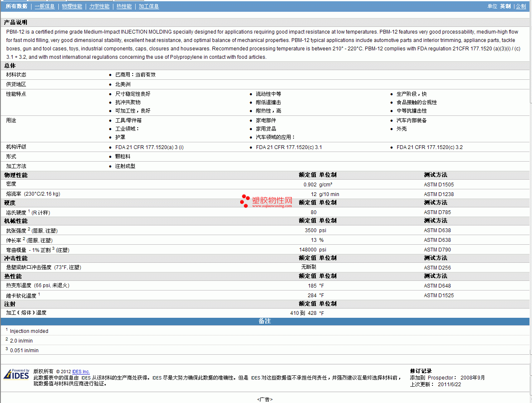Switch units to 英制
Image resolution: width=532 pixels, height=403 pixels.
click(506, 6)
